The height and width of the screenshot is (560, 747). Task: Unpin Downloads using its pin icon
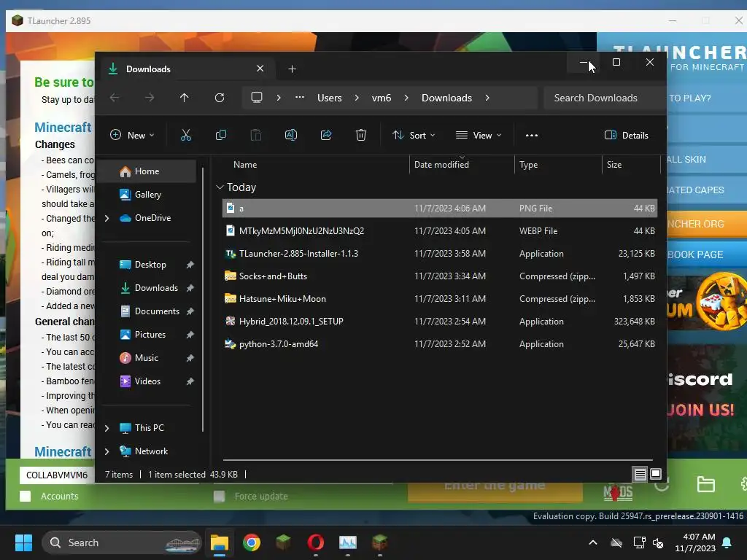tap(190, 288)
